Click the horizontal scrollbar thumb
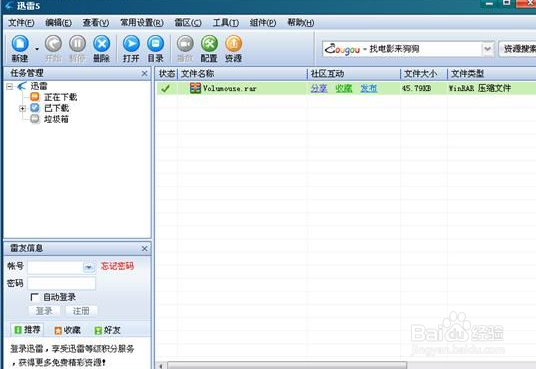This screenshot has width=536, height=369. point(286,366)
